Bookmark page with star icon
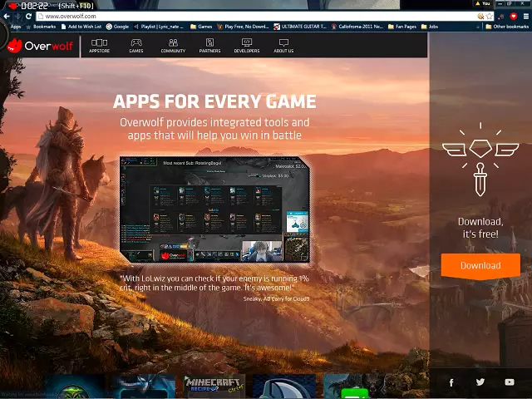Image resolution: width=532 pixels, height=399 pixels. click(490, 16)
